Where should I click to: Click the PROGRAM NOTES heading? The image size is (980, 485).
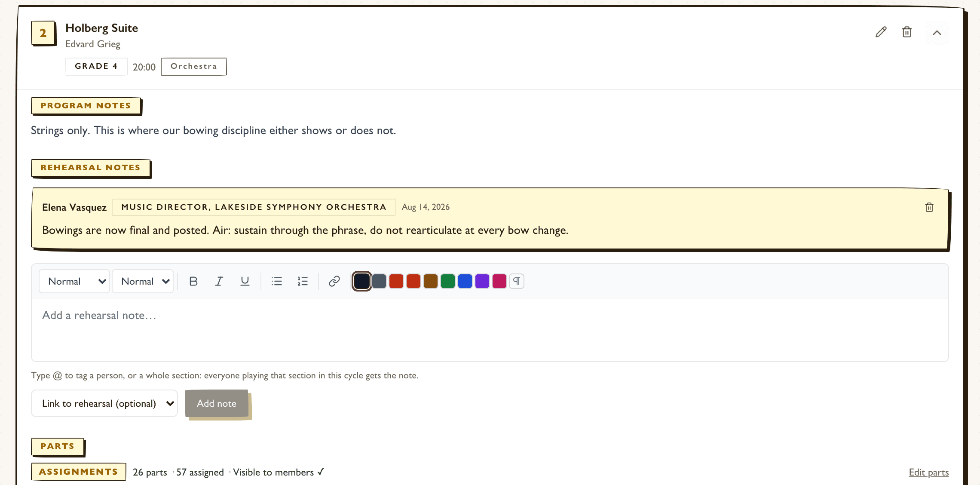pos(86,106)
